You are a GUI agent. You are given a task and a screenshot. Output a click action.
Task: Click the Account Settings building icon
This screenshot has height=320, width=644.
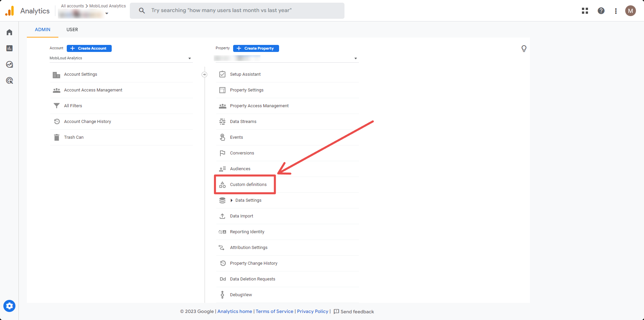(x=56, y=75)
